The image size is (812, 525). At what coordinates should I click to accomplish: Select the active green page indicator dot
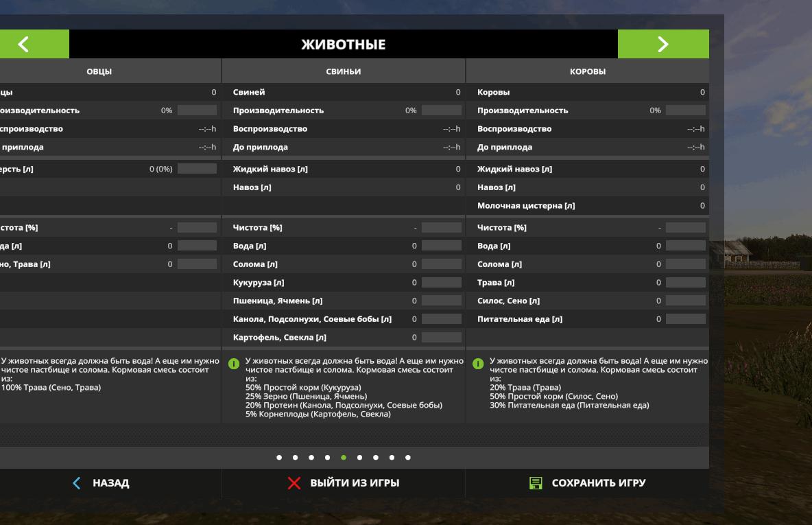pos(343,457)
